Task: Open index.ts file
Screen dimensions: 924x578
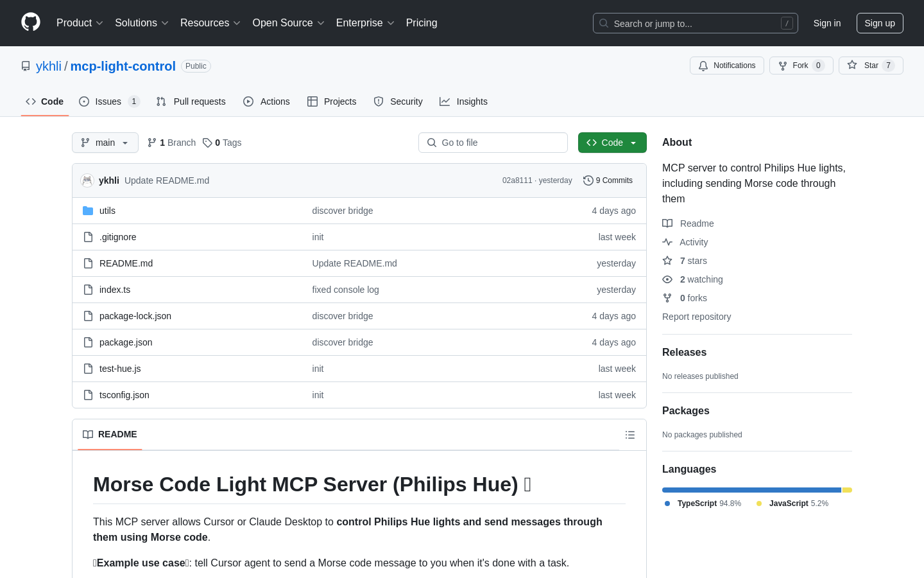Action: point(115,290)
